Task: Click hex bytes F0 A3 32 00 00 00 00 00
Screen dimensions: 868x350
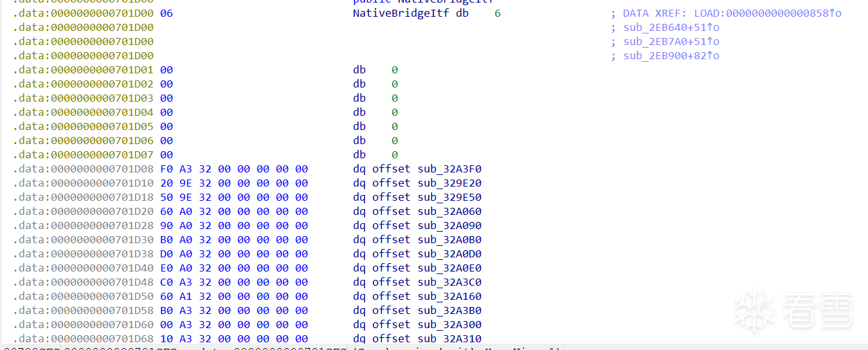Action: click(234, 169)
